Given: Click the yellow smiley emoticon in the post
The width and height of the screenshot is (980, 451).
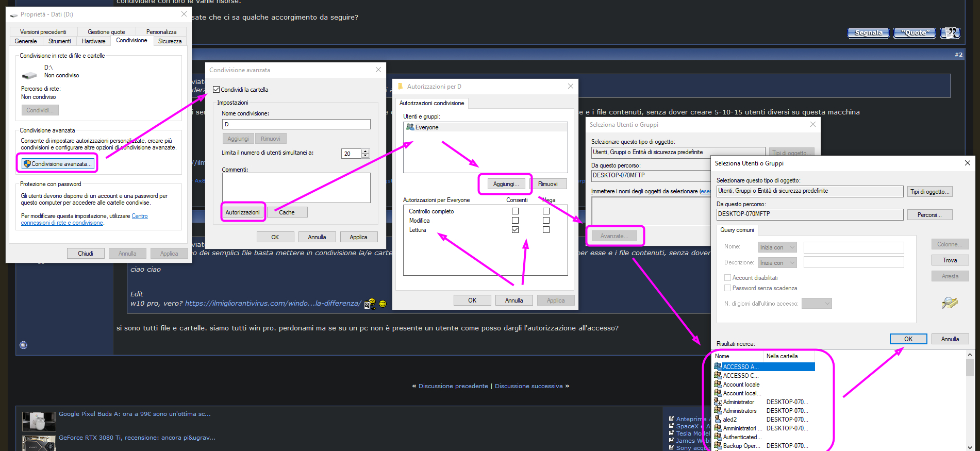Looking at the screenshot, I should coord(383,304).
